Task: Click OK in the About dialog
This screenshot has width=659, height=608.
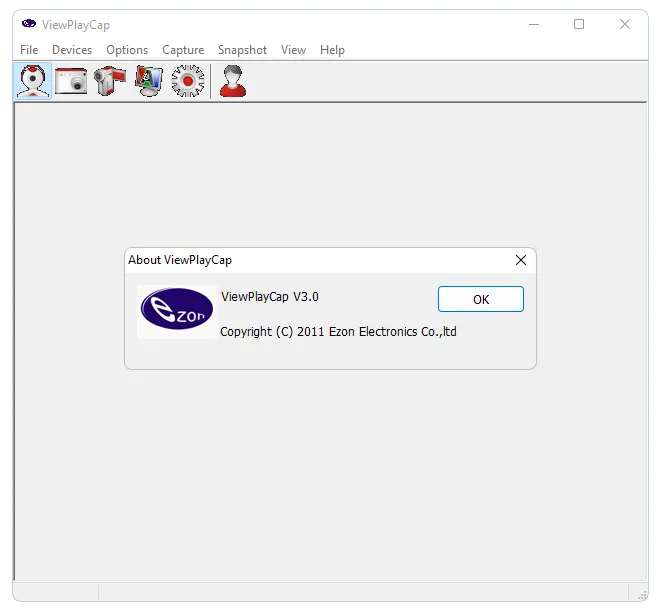Action: [x=481, y=299]
